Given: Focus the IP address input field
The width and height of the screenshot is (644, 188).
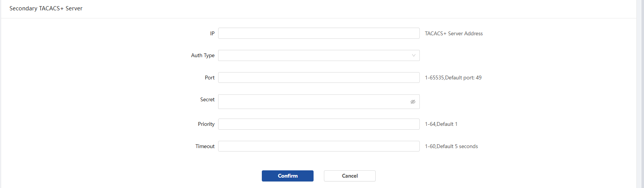Looking at the screenshot, I should point(319,33).
